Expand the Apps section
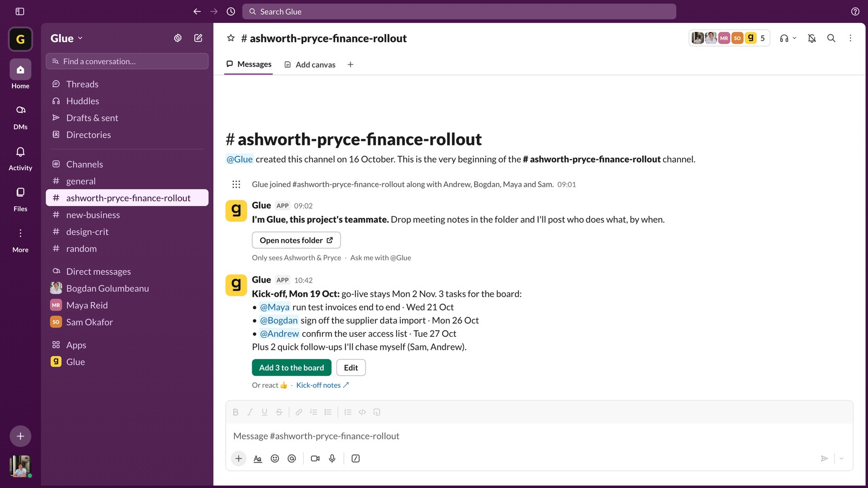The image size is (868, 488). pos(127,345)
